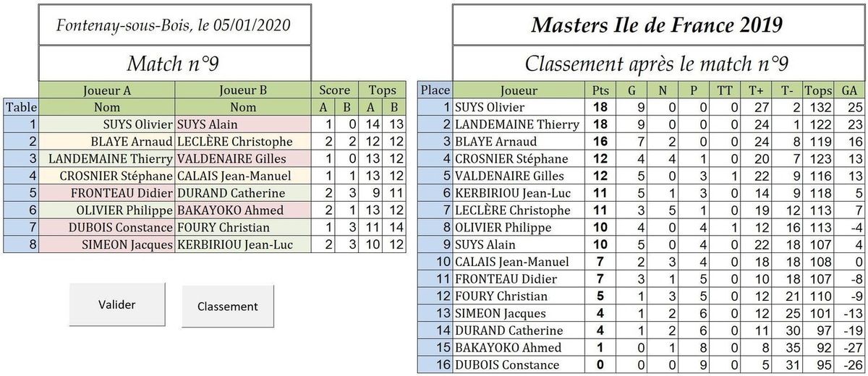The width and height of the screenshot is (868, 376).
Task: Select the Match n°9 title cell
Action: point(174,64)
